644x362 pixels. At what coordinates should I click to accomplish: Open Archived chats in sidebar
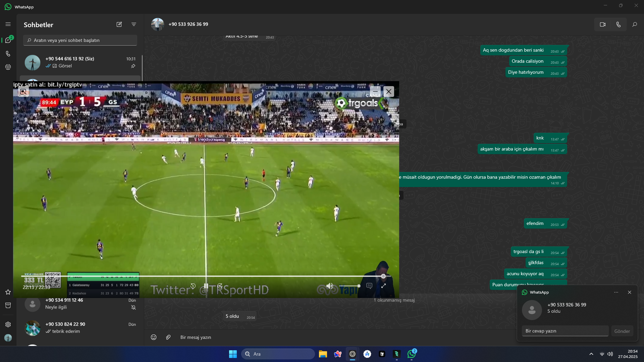coord(8,305)
